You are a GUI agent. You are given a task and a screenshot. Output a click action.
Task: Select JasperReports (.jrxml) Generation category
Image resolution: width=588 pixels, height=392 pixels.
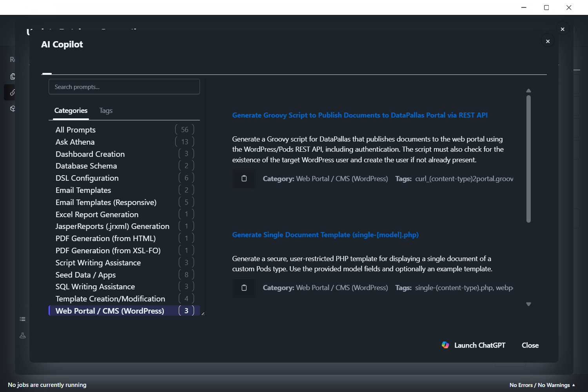tap(124, 226)
